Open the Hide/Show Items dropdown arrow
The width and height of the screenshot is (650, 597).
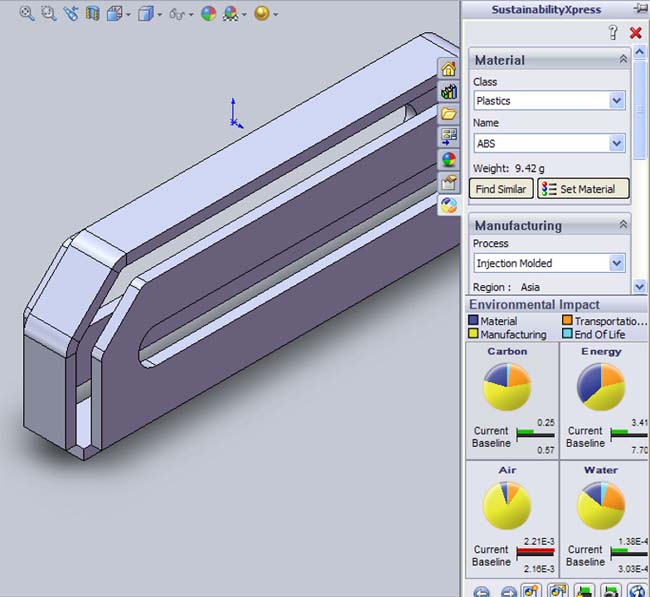click(x=191, y=15)
